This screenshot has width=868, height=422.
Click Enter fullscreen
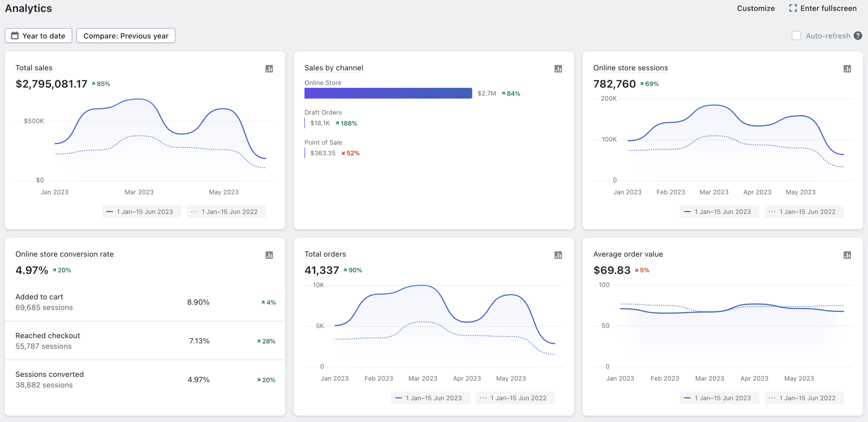[x=823, y=8]
